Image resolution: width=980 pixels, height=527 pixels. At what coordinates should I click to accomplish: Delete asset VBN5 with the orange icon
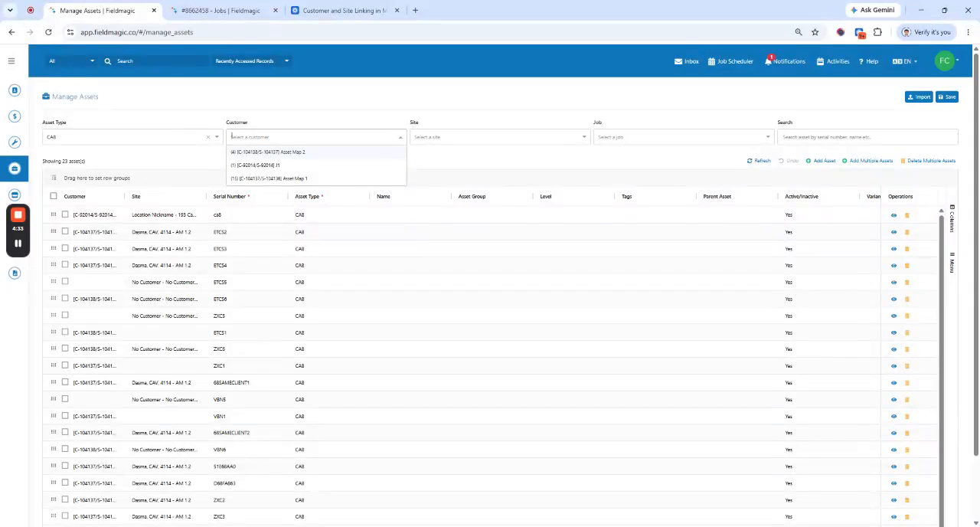907,400
